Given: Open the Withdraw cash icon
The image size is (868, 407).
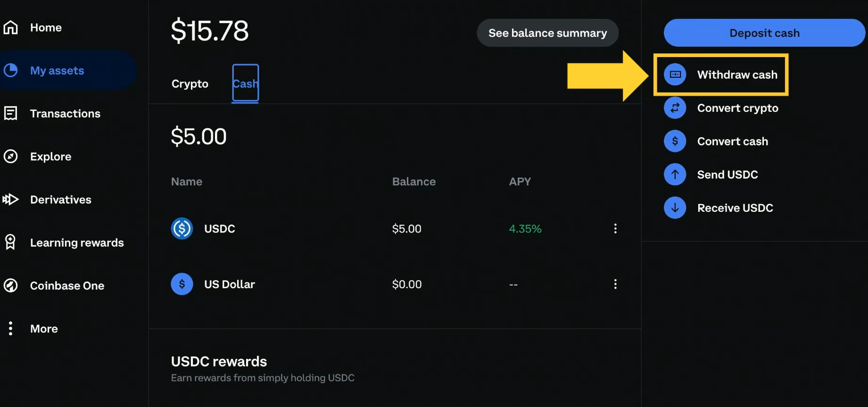Looking at the screenshot, I should 675,74.
